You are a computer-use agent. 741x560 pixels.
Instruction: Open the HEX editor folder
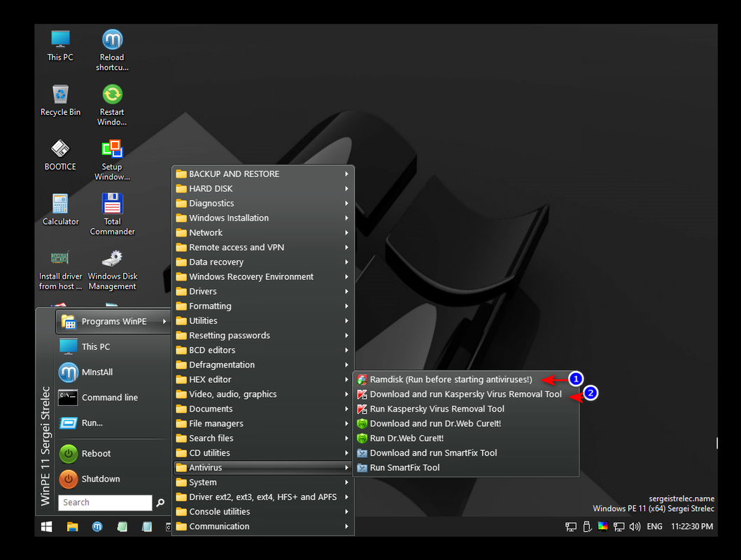click(x=263, y=379)
